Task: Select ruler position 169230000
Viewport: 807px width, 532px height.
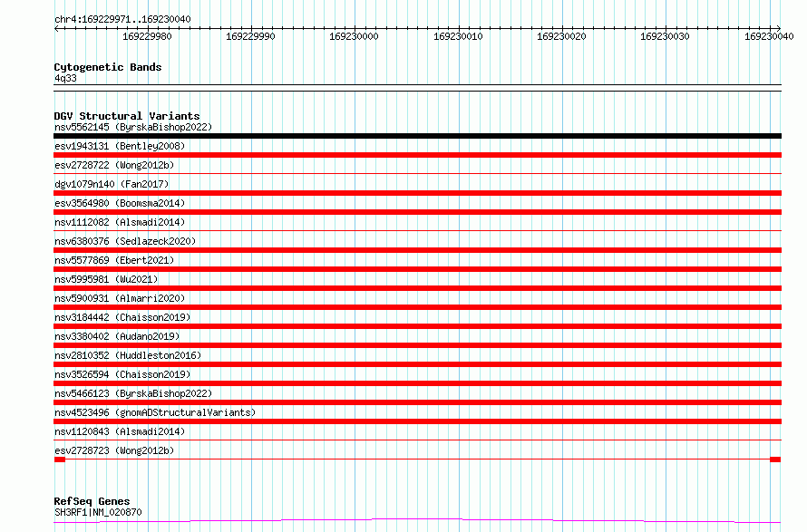Action: coord(355,36)
